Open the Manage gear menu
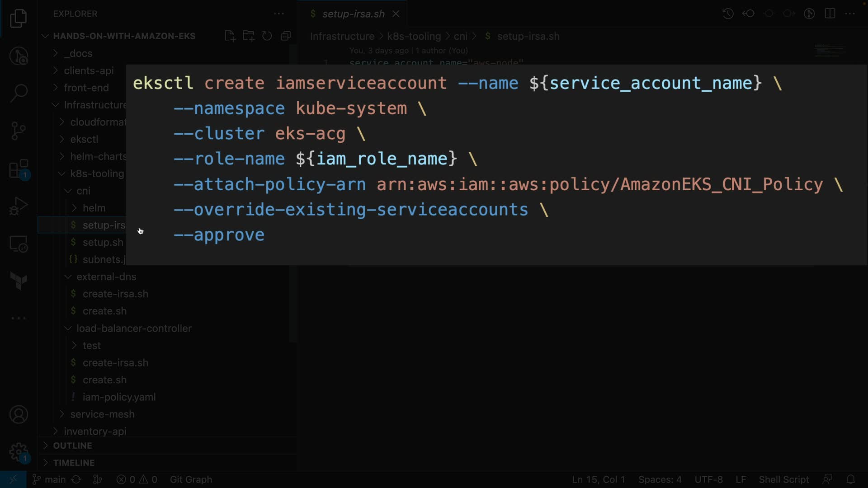This screenshot has height=488, width=868. click(x=19, y=452)
